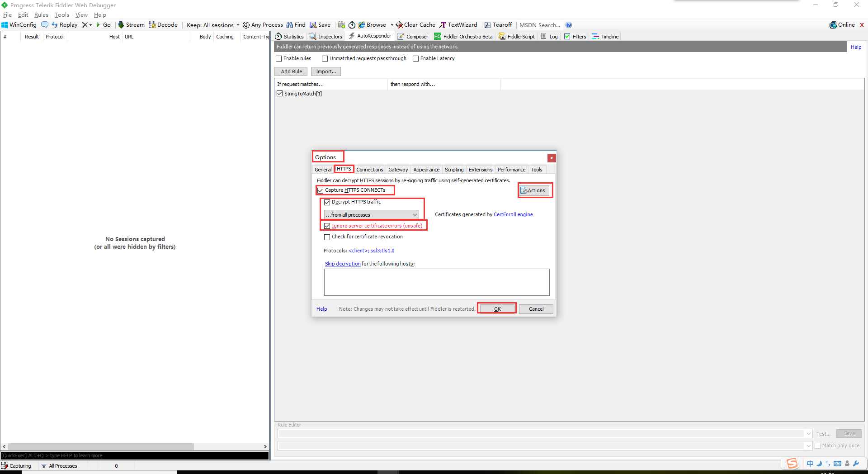Toggle Capture HTTPS CONNECTs checkbox
The image size is (868, 474).
click(321, 190)
